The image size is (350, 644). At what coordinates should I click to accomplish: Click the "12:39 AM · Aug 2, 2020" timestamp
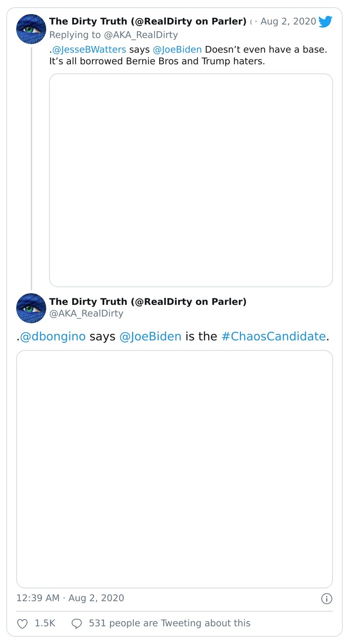pos(70,598)
